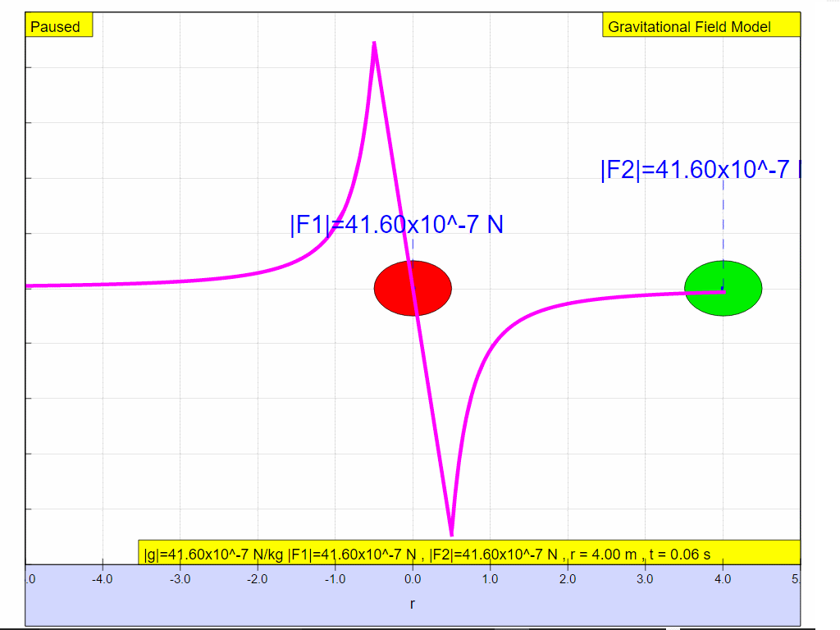Click the -3.0 tick label on axis
Image resolution: width=840 pixels, height=630 pixels.
(180, 579)
